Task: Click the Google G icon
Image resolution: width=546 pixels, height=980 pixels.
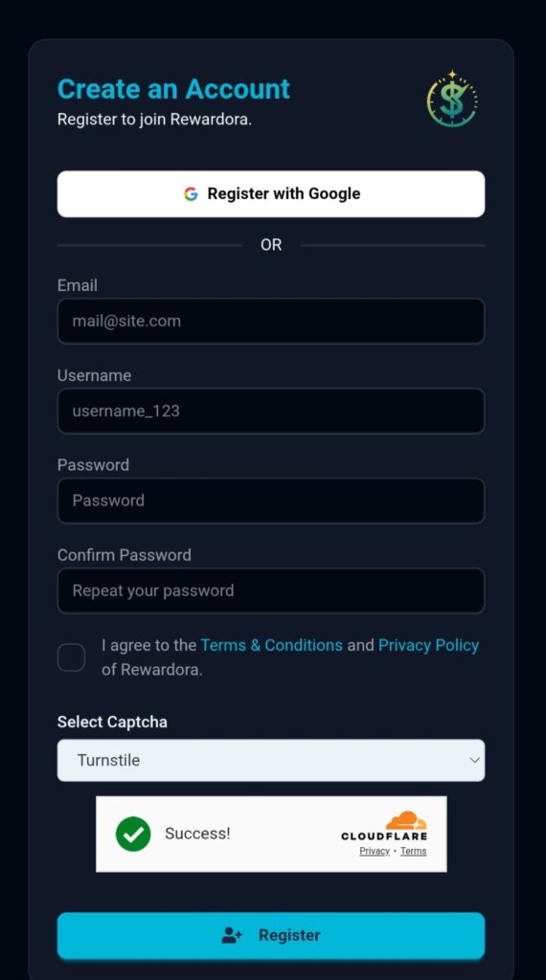Action: [191, 193]
